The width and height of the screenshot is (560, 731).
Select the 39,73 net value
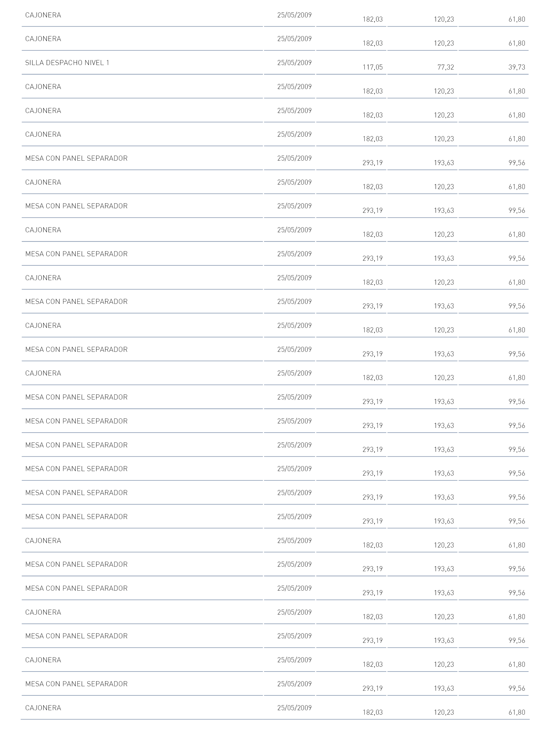coord(517,67)
